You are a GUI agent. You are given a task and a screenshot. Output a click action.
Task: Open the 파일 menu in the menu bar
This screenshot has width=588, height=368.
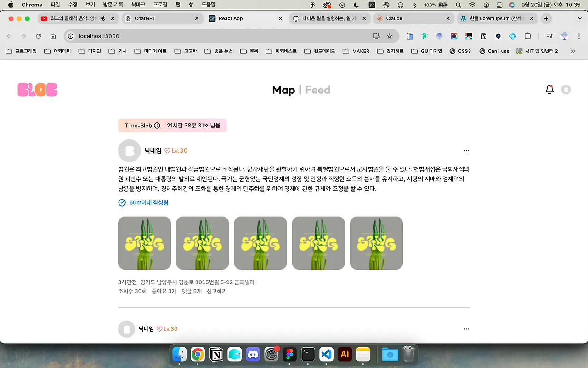coord(55,5)
